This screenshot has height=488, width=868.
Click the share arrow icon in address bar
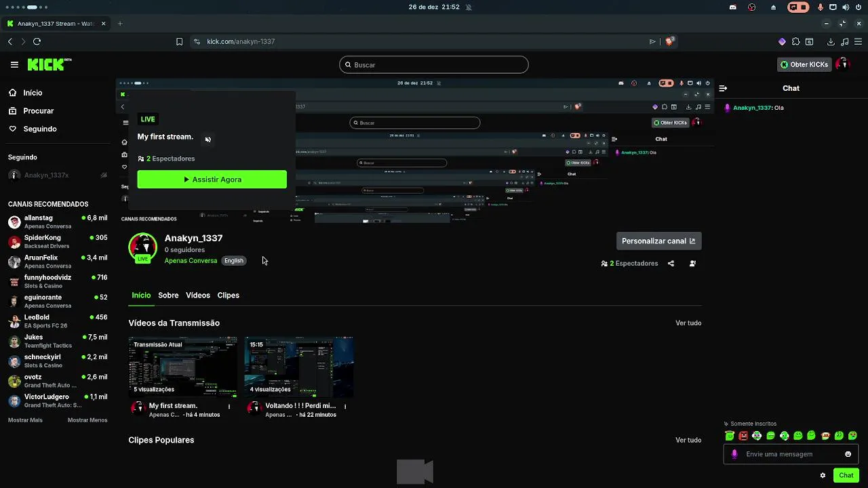tap(652, 41)
